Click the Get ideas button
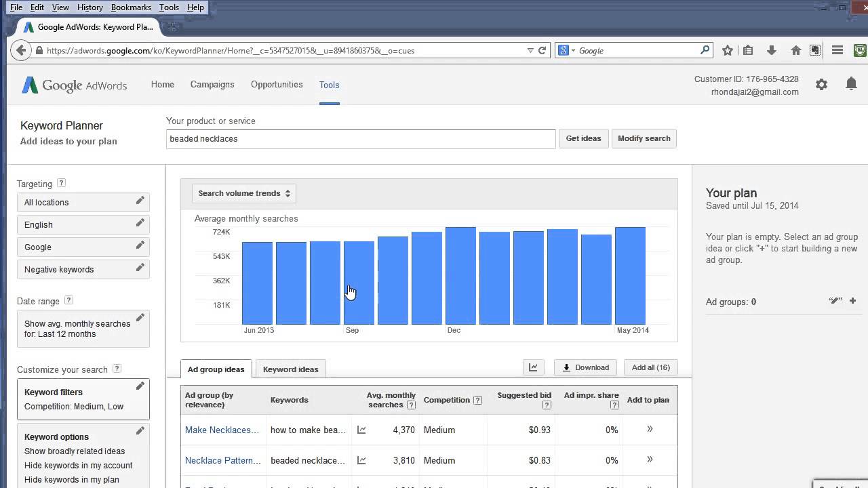This screenshot has height=488, width=868. point(583,138)
